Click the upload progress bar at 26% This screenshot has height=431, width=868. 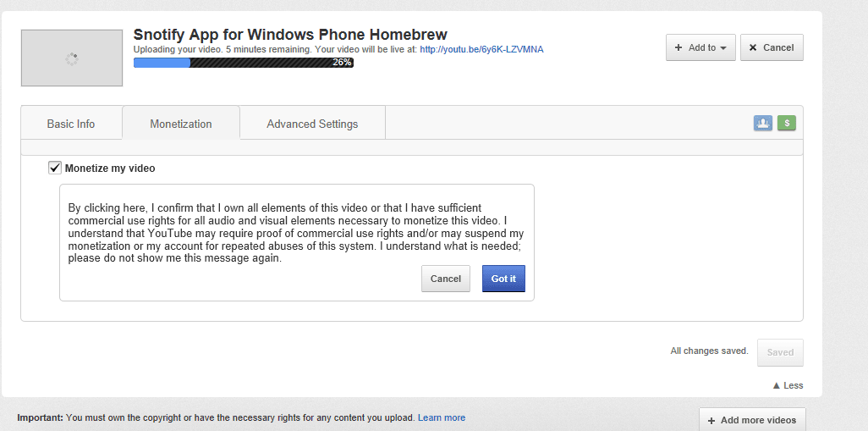[x=243, y=63]
